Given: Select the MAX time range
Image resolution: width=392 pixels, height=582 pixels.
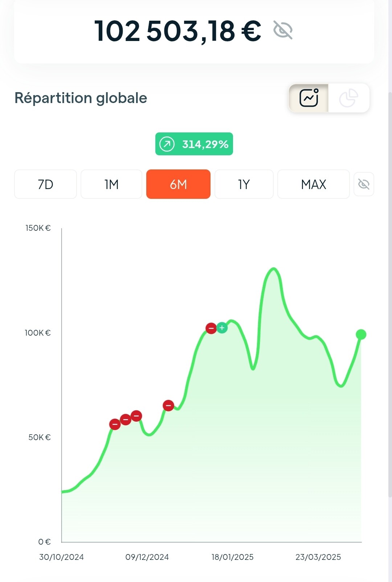Looking at the screenshot, I should [314, 184].
